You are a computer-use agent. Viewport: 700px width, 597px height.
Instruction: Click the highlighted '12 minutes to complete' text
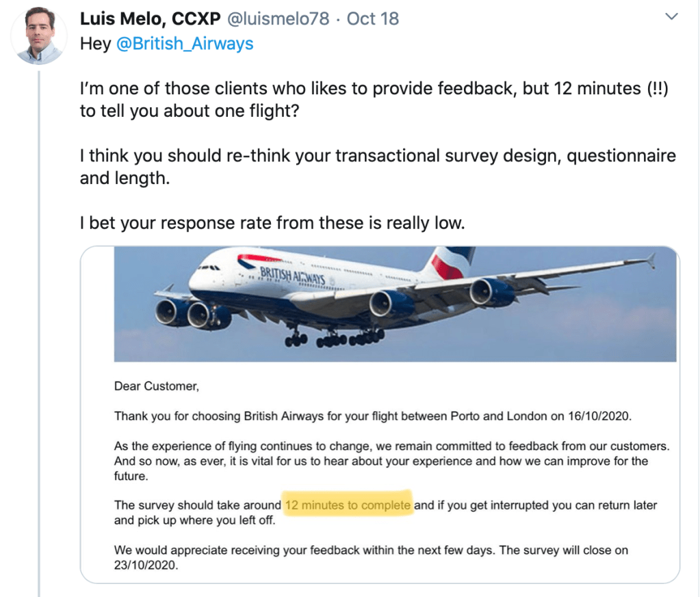pyautogui.click(x=348, y=505)
